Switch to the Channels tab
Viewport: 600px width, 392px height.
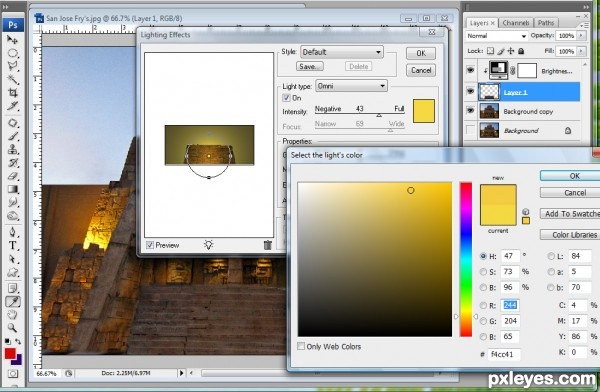click(x=515, y=23)
